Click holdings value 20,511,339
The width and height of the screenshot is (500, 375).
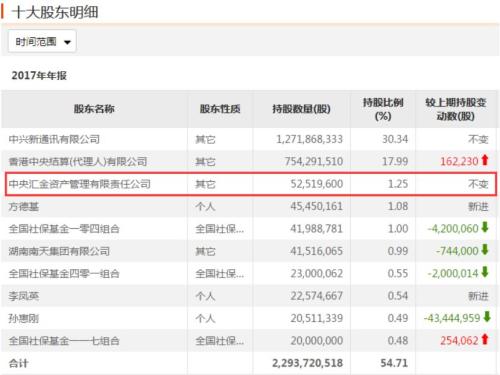pos(317,318)
